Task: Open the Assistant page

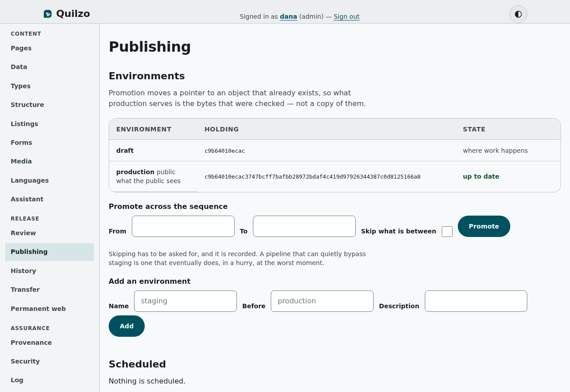Action: (x=49, y=199)
